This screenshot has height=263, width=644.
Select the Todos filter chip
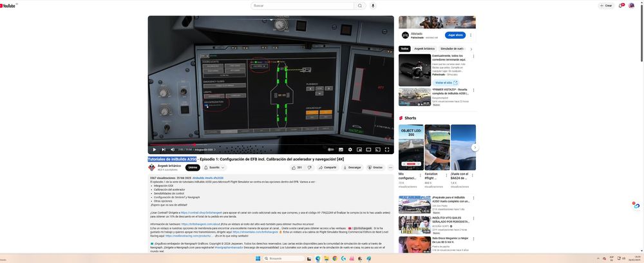404,49
